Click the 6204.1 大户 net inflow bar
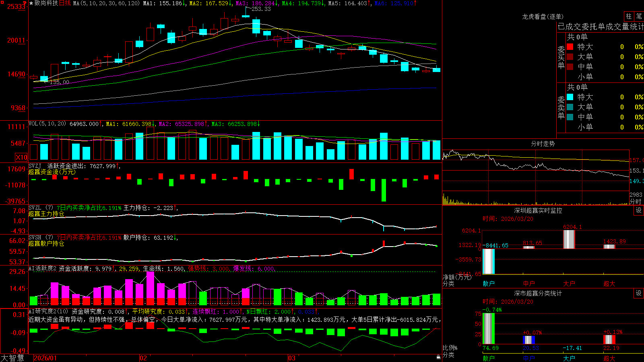The width and height of the screenshot is (644, 362). 569,239
